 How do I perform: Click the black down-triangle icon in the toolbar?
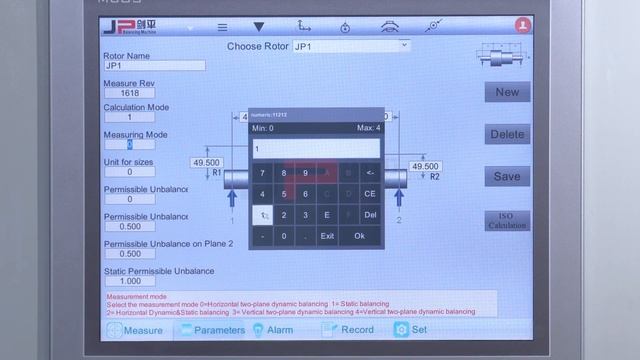(x=259, y=27)
